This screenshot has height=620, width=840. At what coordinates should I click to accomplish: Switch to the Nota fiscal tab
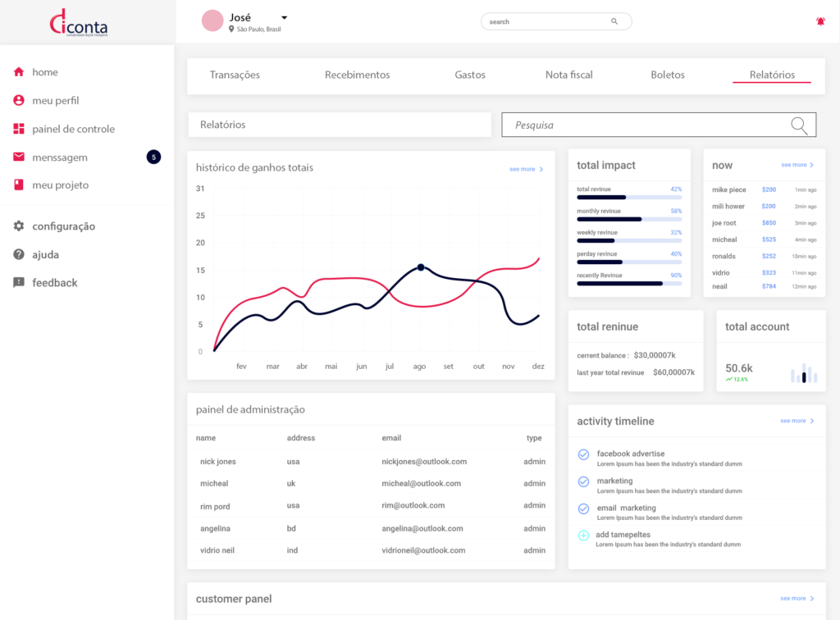[568, 75]
